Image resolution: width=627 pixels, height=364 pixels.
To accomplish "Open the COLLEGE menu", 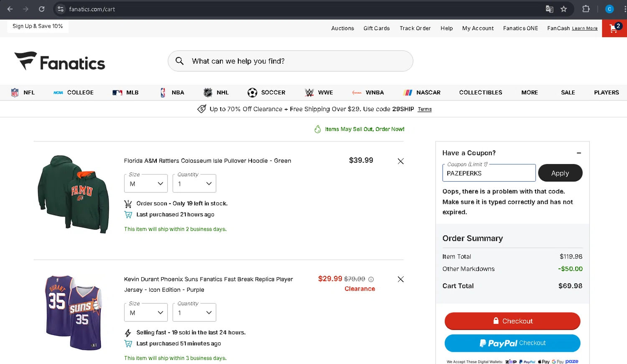I will 74,93.
